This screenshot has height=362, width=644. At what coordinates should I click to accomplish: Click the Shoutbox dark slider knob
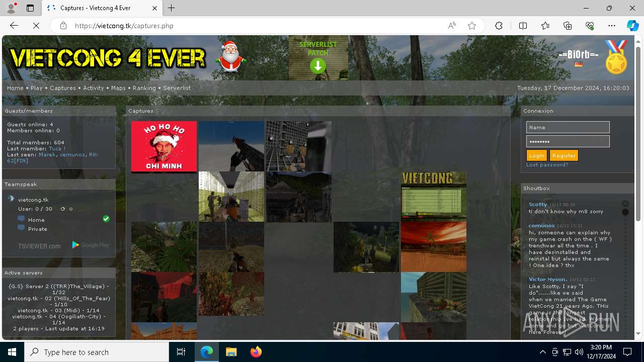625,212
